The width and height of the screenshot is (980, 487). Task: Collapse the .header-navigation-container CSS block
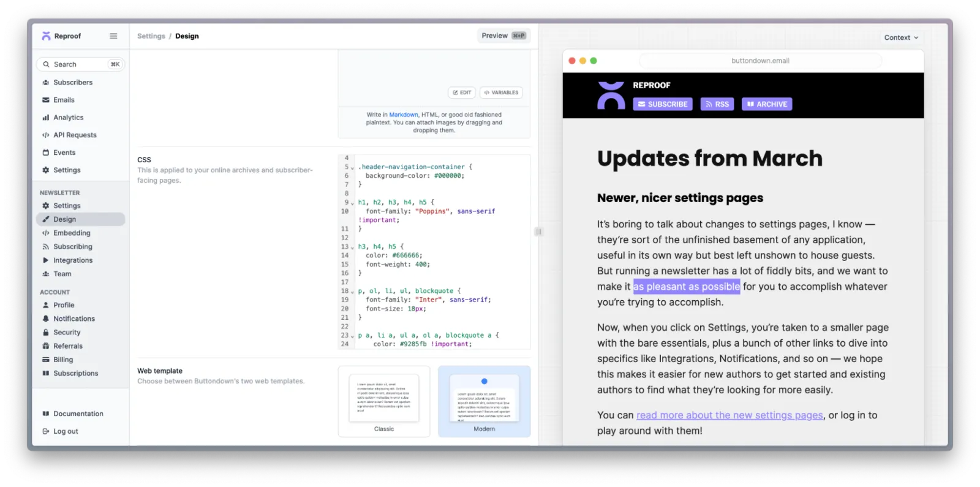tap(352, 167)
